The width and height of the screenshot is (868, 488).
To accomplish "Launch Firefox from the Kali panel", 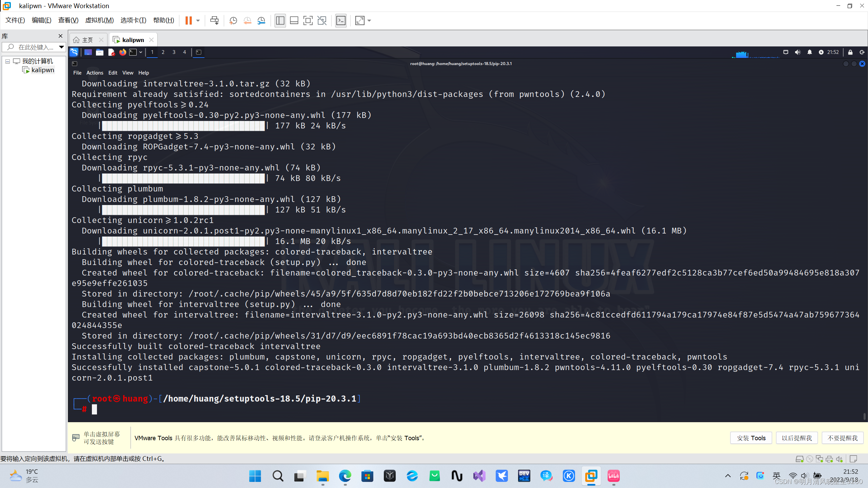I will click(122, 52).
